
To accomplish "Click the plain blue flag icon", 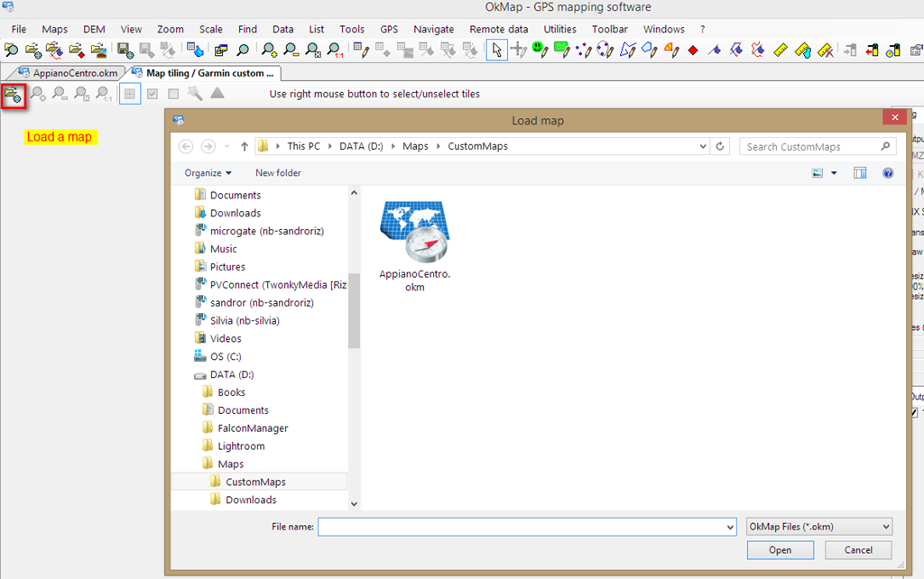I will [715, 51].
